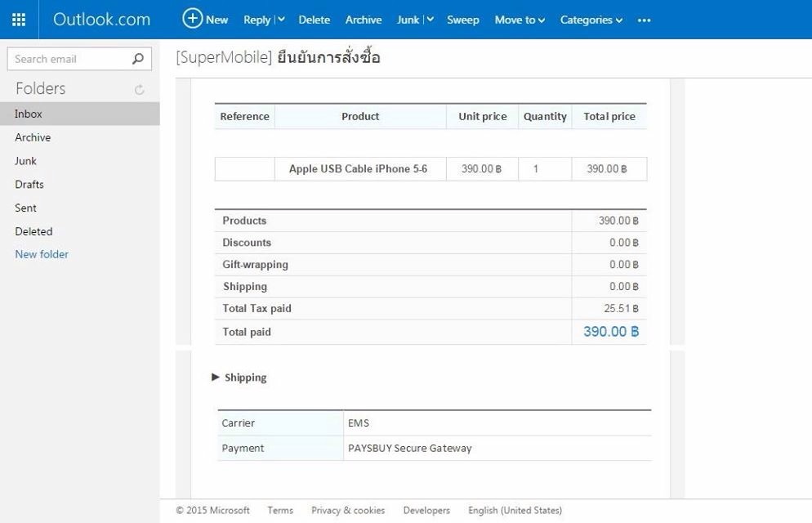This screenshot has width=812, height=523.
Task: Click Sweep in the toolbar
Action: coord(463,20)
